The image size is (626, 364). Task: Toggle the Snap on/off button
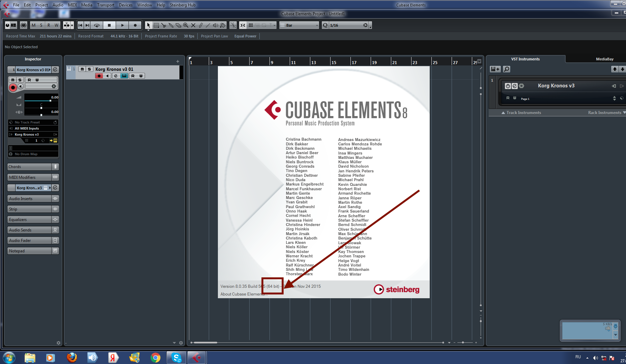tap(243, 25)
